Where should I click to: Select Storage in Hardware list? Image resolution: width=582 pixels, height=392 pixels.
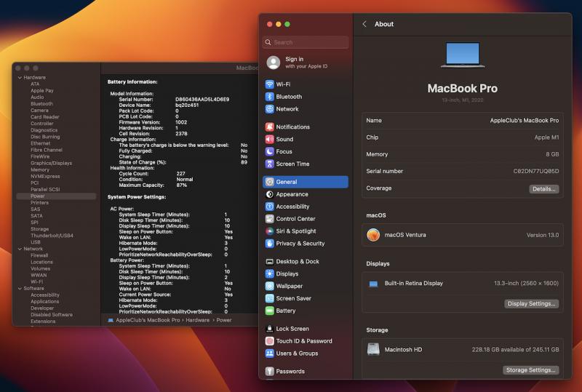pyautogui.click(x=39, y=229)
